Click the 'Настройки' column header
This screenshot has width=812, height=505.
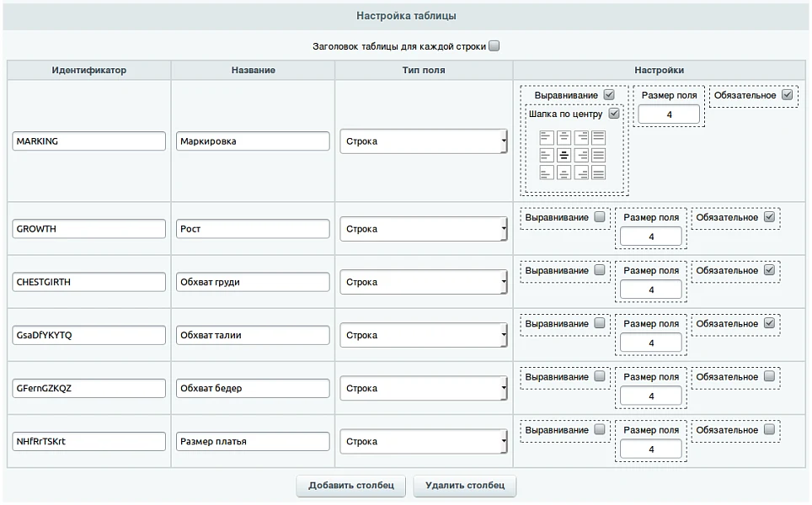click(660, 70)
